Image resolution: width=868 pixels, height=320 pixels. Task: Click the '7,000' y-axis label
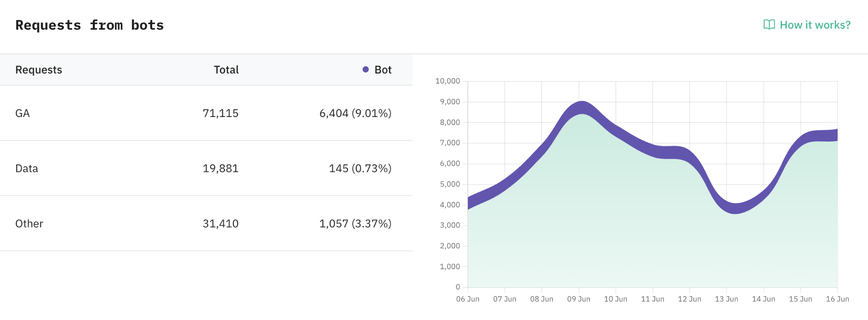pos(450,143)
